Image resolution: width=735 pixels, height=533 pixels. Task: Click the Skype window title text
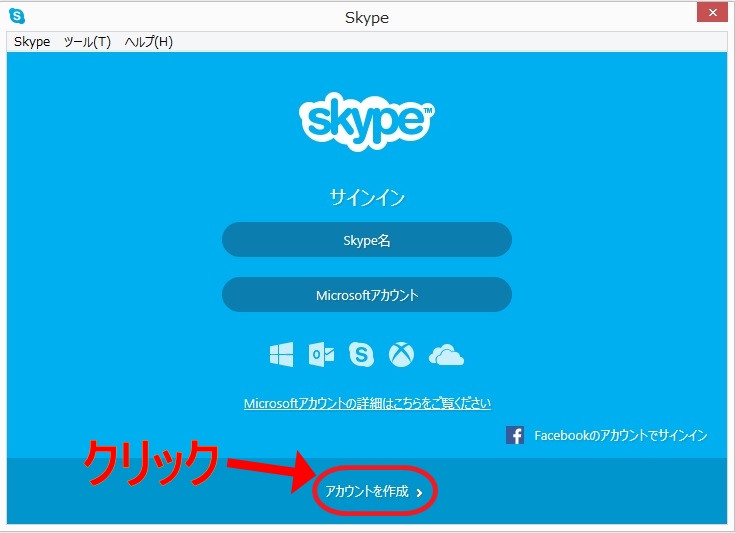(x=367, y=17)
